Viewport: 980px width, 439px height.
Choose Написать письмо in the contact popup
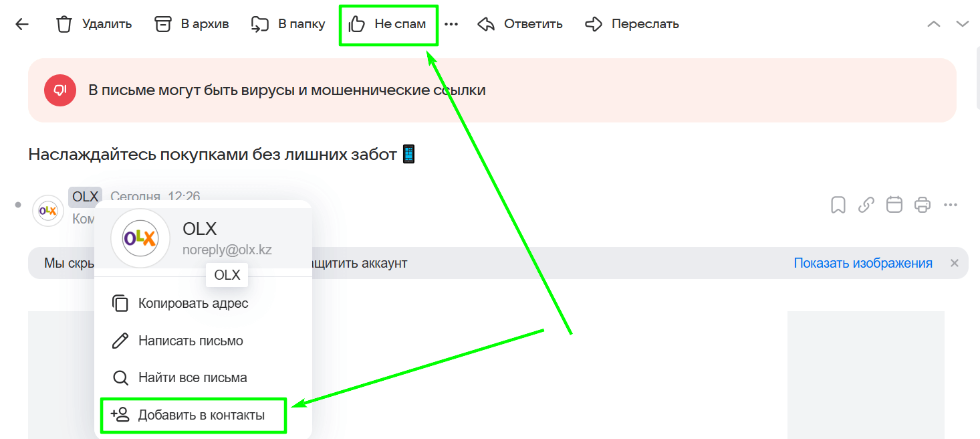tap(203, 341)
